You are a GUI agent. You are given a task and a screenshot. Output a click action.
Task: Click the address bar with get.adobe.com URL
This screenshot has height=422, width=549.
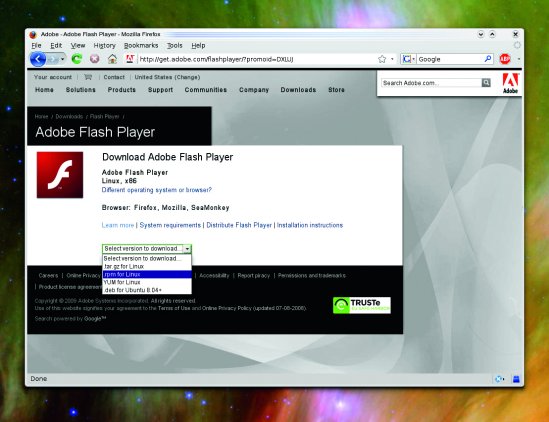click(x=256, y=59)
